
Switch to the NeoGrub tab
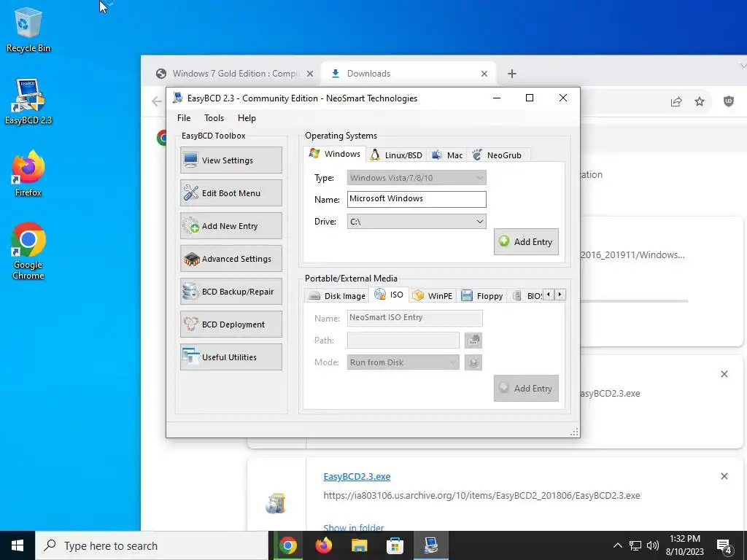click(497, 155)
